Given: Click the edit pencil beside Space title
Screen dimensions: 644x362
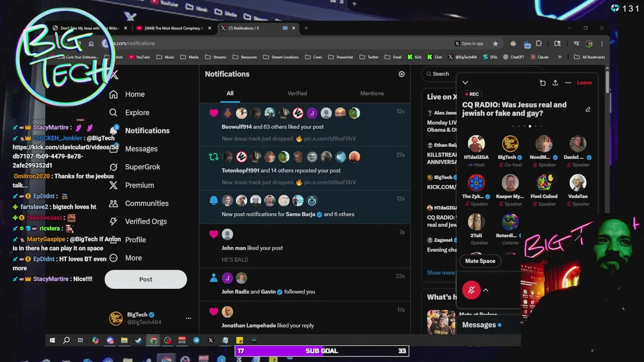Looking at the screenshot, I should click(588, 109).
